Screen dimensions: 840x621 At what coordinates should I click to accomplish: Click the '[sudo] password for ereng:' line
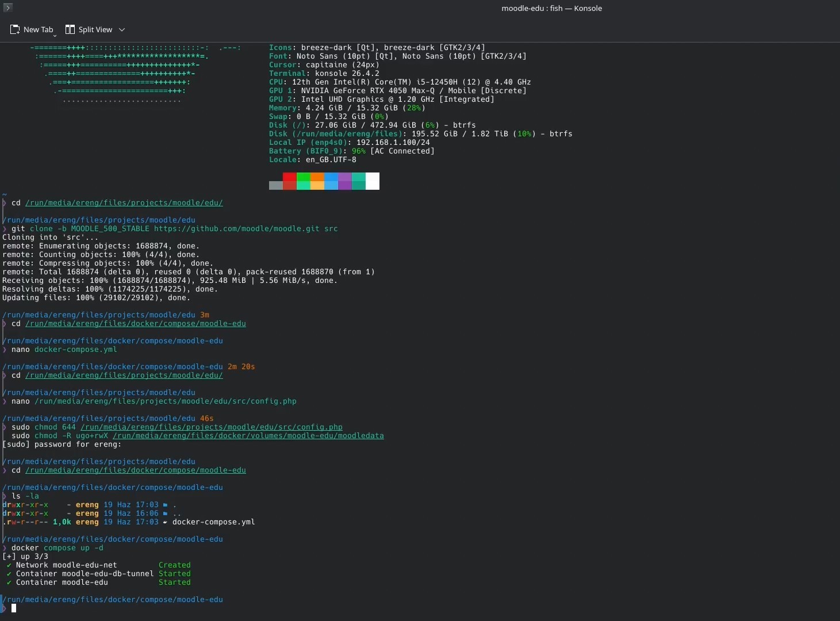point(62,444)
